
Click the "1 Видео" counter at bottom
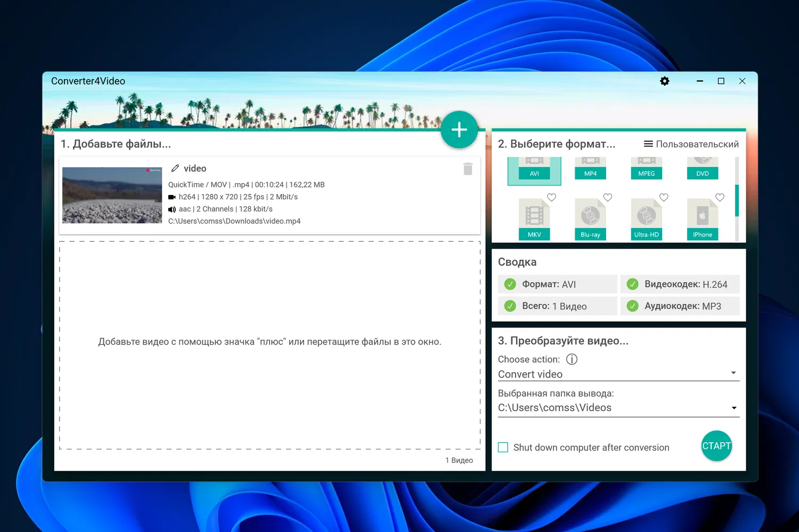[x=459, y=460]
